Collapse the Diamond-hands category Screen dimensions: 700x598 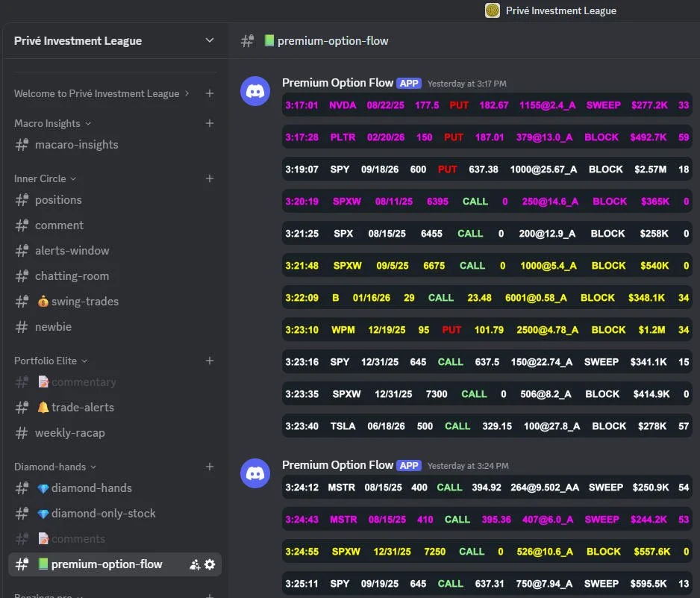55,467
